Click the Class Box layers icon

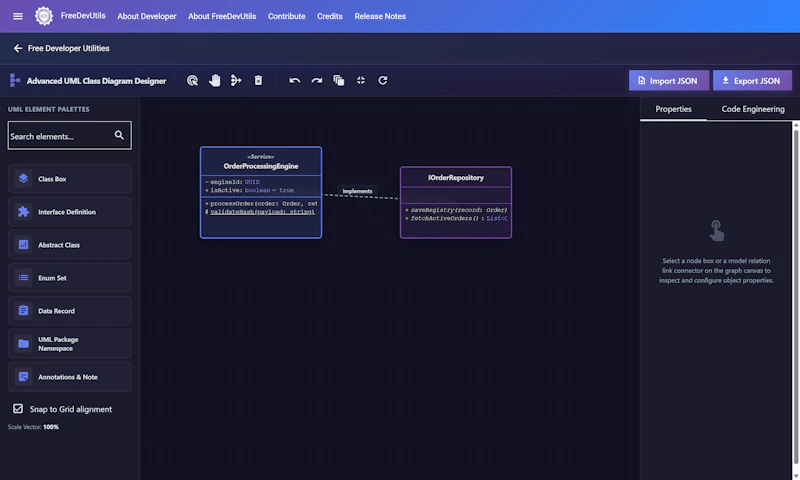[x=23, y=179]
